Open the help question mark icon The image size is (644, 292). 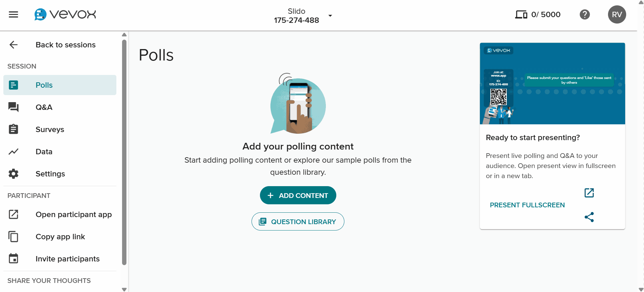tap(585, 14)
